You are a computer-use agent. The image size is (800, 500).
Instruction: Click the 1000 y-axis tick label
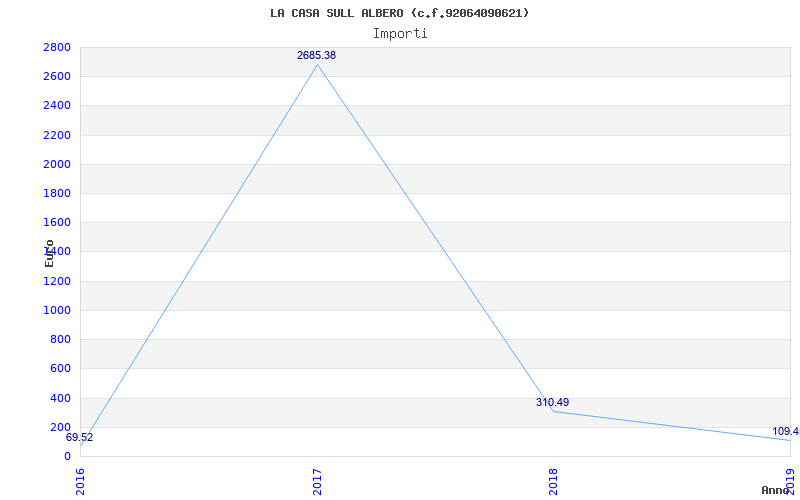[57, 310]
